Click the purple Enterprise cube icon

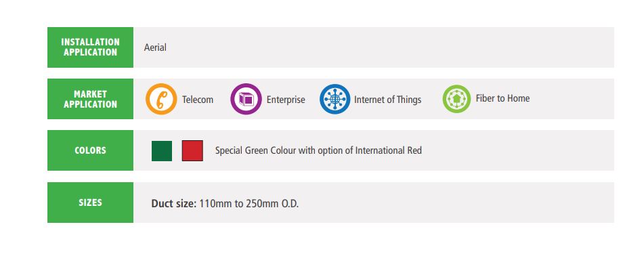pyautogui.click(x=246, y=99)
